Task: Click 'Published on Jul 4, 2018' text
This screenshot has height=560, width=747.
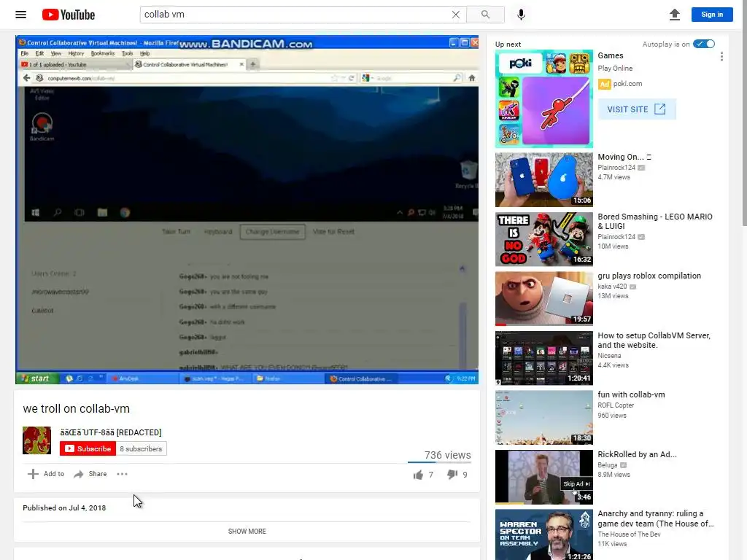Action: coord(64,508)
